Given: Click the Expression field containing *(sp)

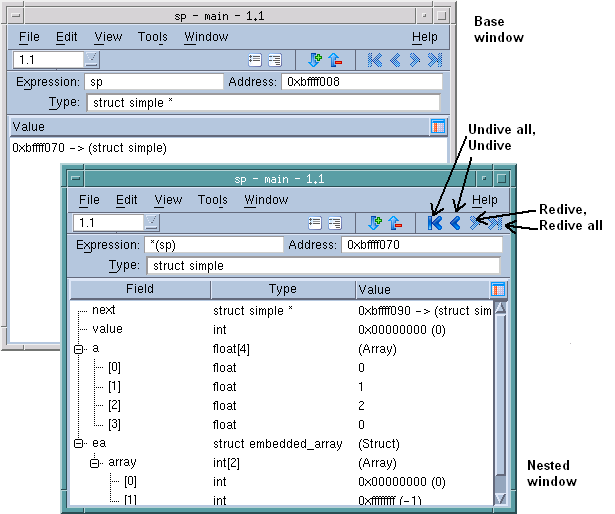Looking at the screenshot, I should [x=214, y=245].
